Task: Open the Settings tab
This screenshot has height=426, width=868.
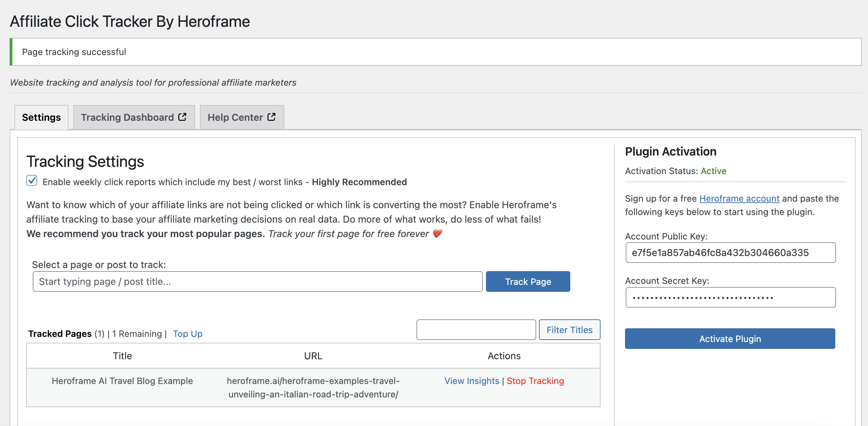Action: (41, 117)
